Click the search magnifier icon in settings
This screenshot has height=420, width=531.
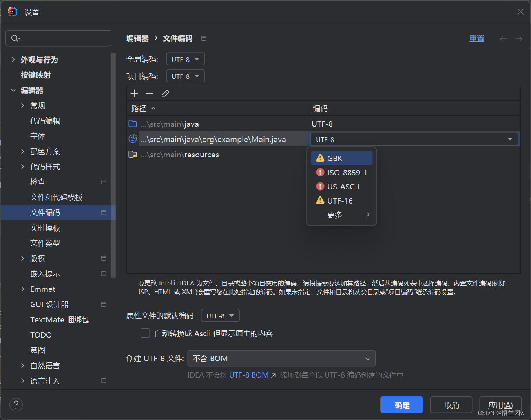tap(16, 38)
